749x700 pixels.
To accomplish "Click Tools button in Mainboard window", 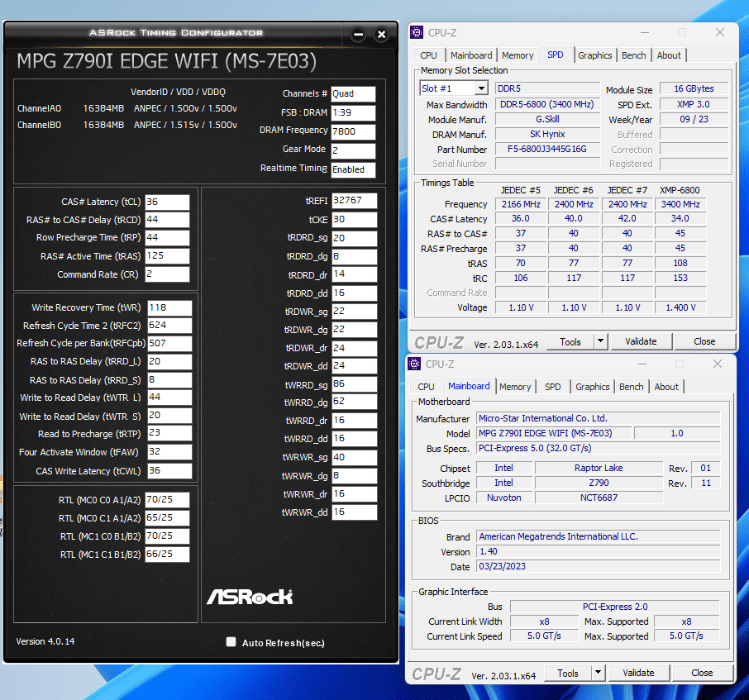I will point(567,673).
